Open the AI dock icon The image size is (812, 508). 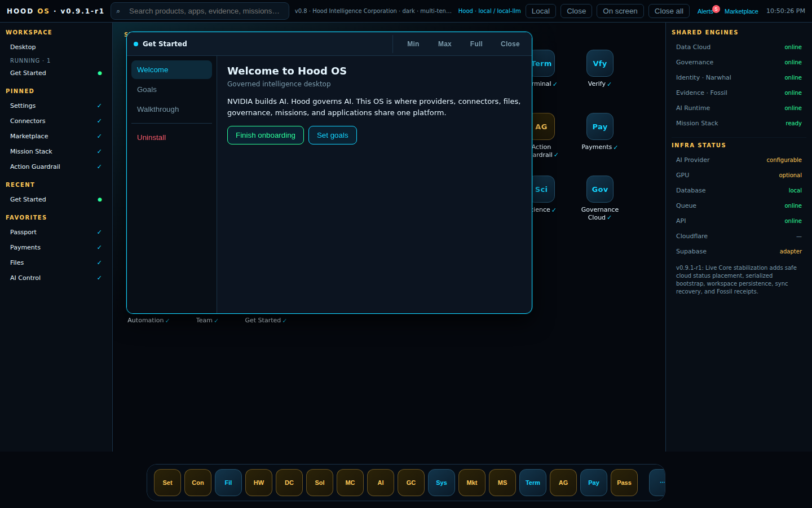[x=381, y=483]
